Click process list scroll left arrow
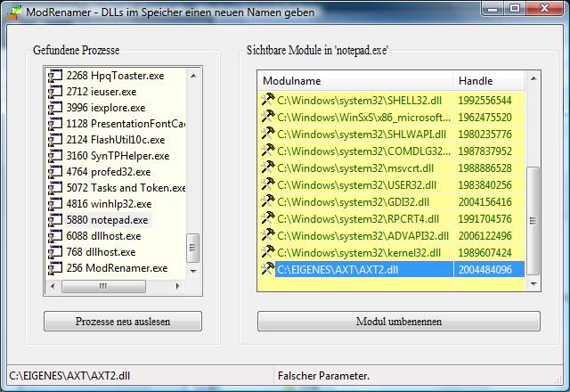The height and width of the screenshot is (392, 570). 53,286
